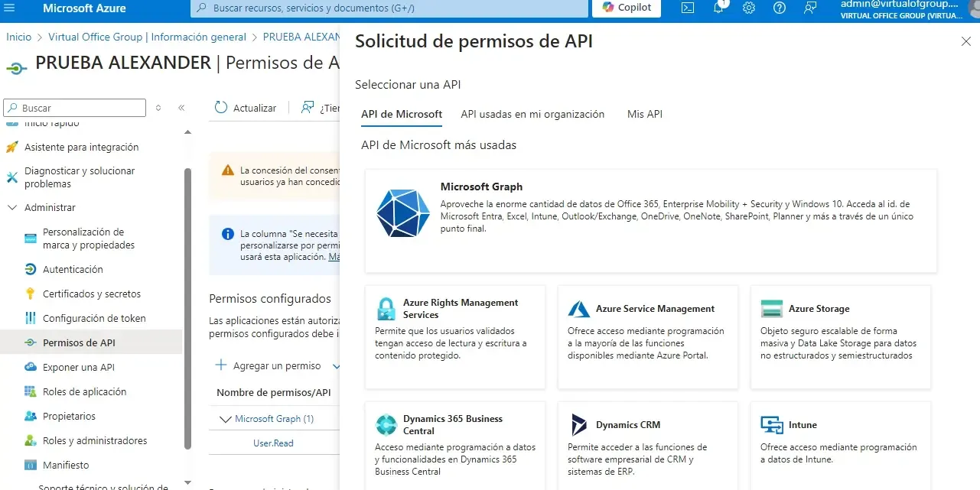Image resolution: width=980 pixels, height=490 pixels.
Task: Select the Azure Storage API card
Action: click(840, 336)
